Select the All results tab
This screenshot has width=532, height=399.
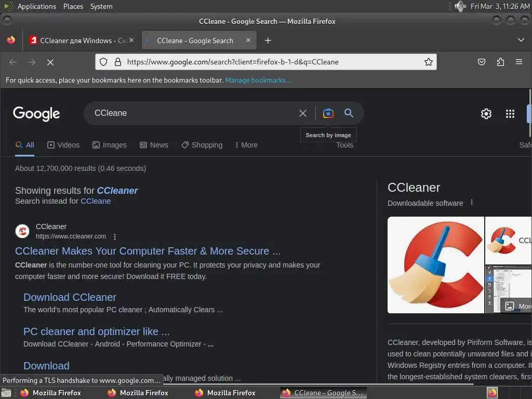[25, 145]
